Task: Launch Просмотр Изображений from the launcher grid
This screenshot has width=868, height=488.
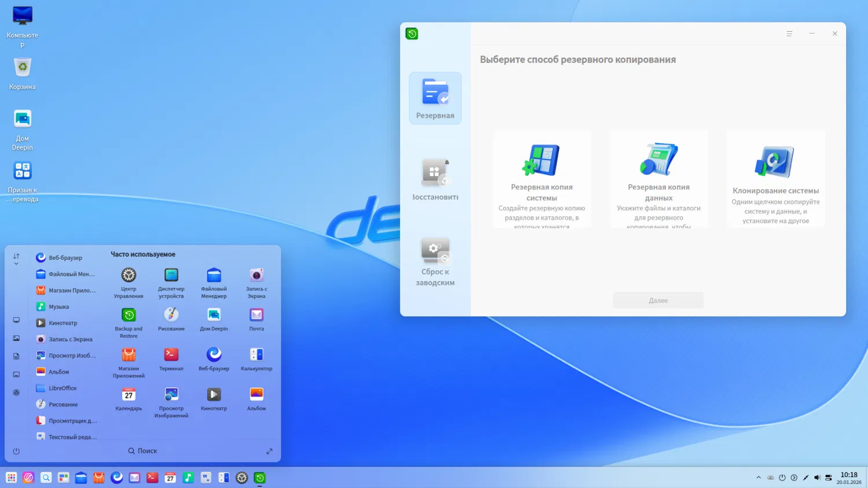Action: (171, 402)
